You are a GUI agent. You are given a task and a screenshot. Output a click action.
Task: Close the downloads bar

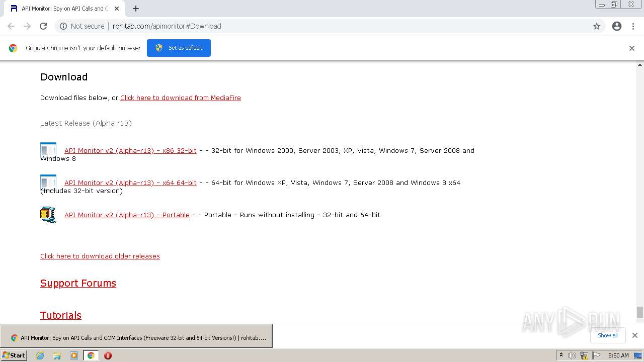pyautogui.click(x=635, y=335)
